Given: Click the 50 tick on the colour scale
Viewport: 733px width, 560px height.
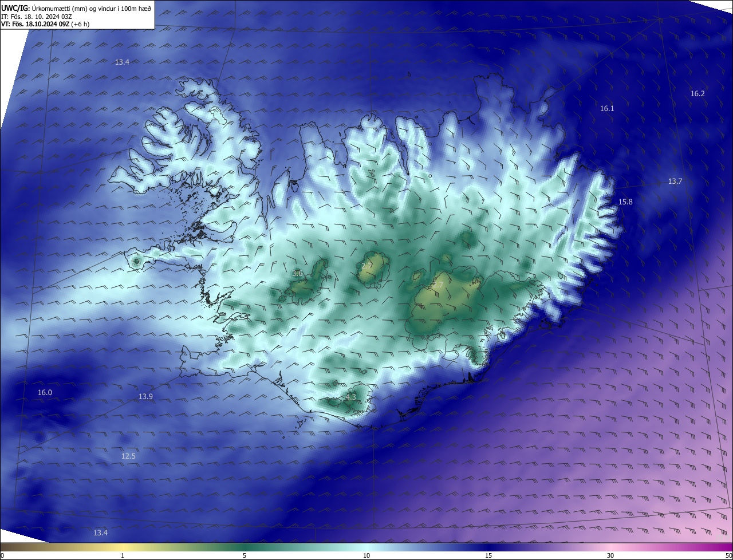Looking at the screenshot, I should tap(728, 555).
